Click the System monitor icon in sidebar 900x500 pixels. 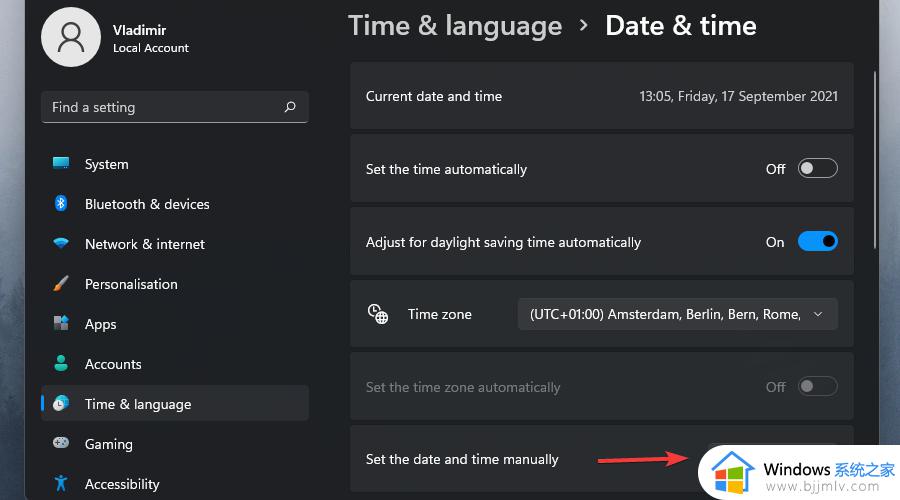(x=61, y=163)
